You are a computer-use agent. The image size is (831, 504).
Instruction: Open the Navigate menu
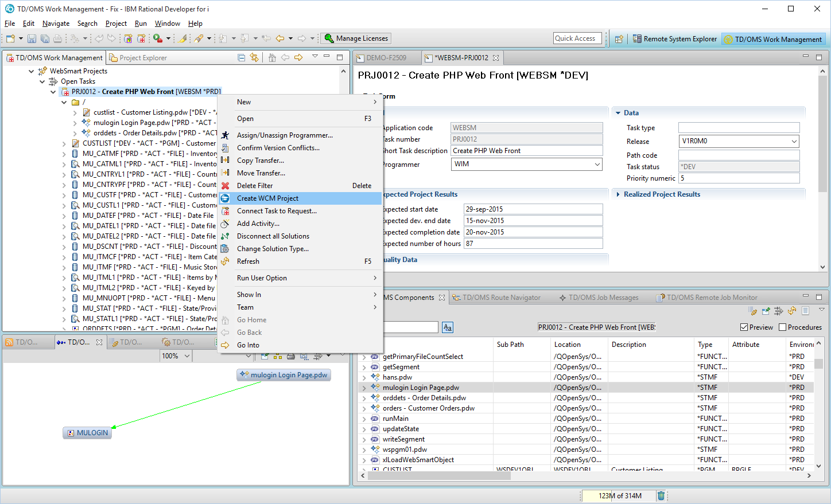click(x=56, y=24)
